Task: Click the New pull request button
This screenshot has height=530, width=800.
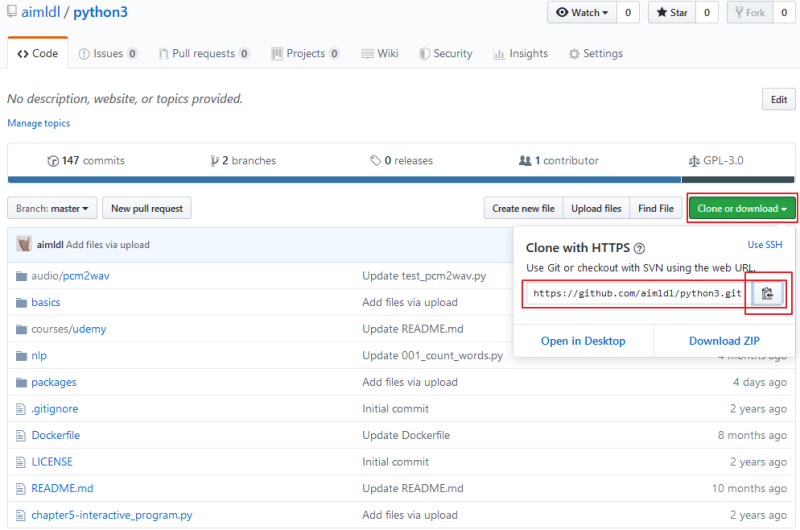Action: pos(147,208)
